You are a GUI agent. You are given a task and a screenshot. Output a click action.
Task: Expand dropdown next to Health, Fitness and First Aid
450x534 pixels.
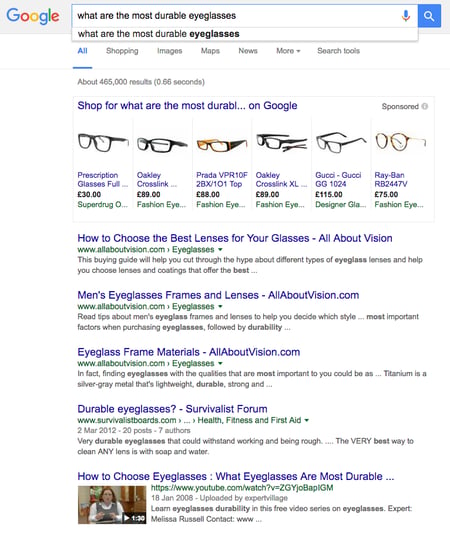[307, 420]
